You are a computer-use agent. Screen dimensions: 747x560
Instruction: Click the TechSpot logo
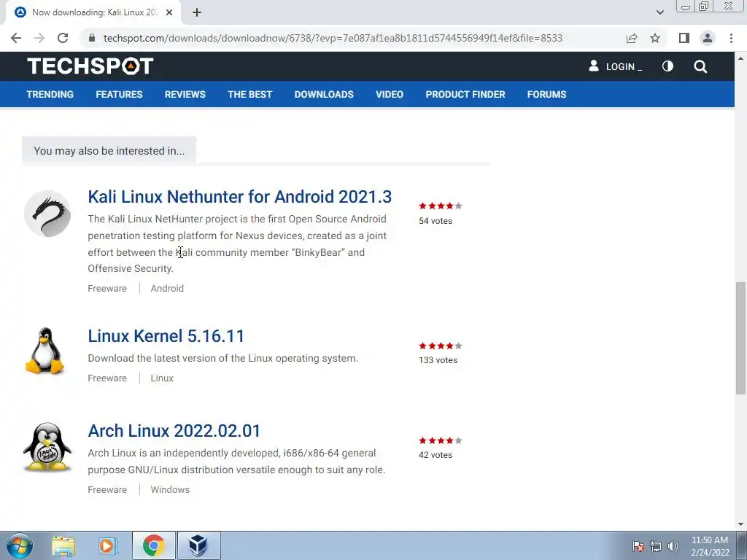coord(90,66)
